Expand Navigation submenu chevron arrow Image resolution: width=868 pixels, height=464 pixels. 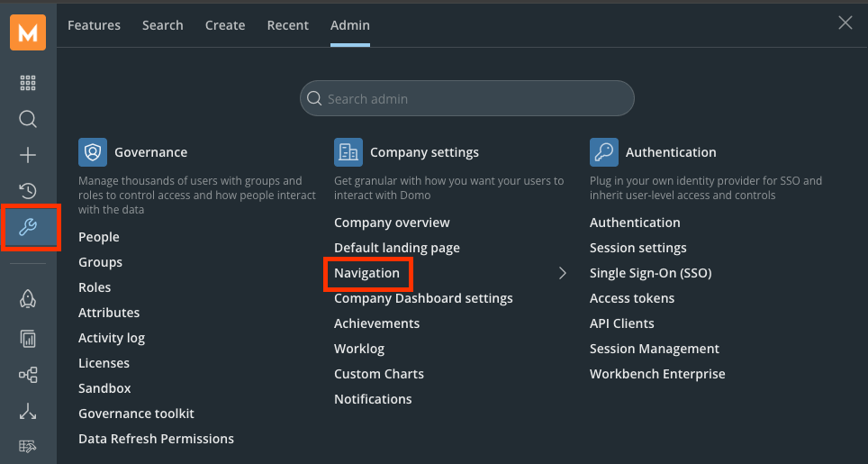click(x=563, y=273)
